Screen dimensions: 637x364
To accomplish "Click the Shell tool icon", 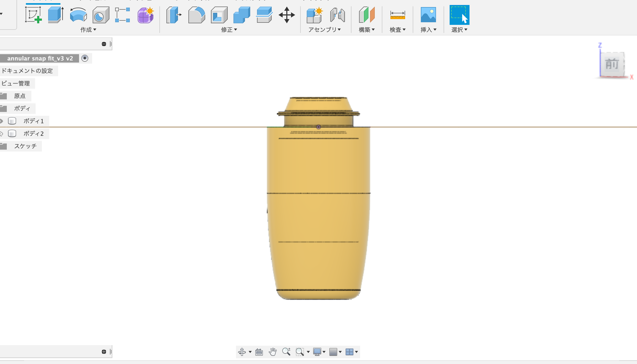I will tap(219, 15).
